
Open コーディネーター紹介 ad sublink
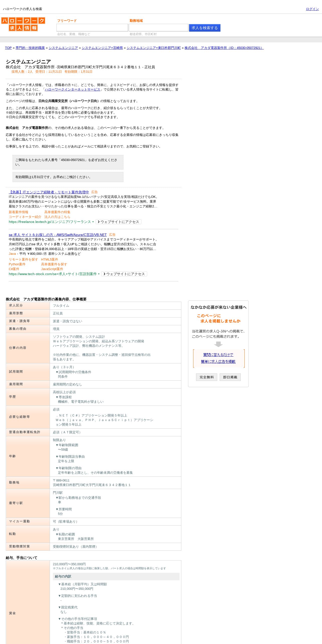coord(25,217)
